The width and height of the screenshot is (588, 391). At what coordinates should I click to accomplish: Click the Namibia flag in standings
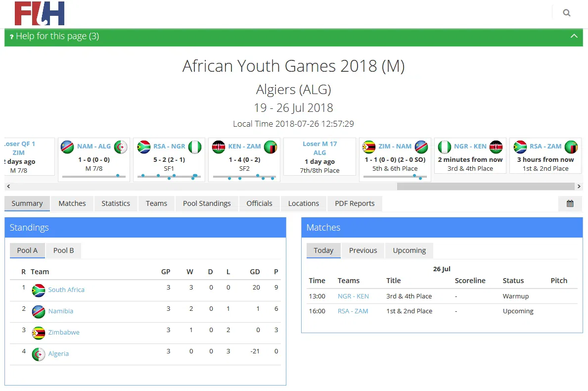coord(39,311)
